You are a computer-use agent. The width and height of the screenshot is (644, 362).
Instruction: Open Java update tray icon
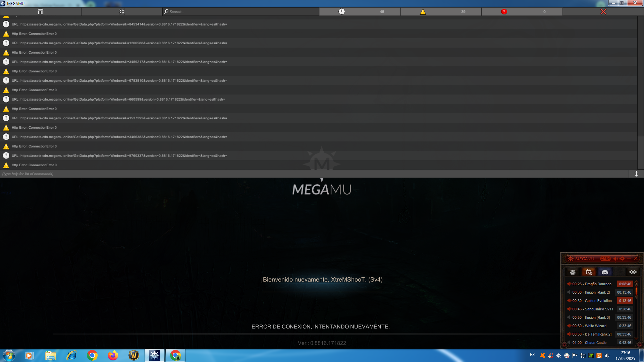click(x=599, y=356)
